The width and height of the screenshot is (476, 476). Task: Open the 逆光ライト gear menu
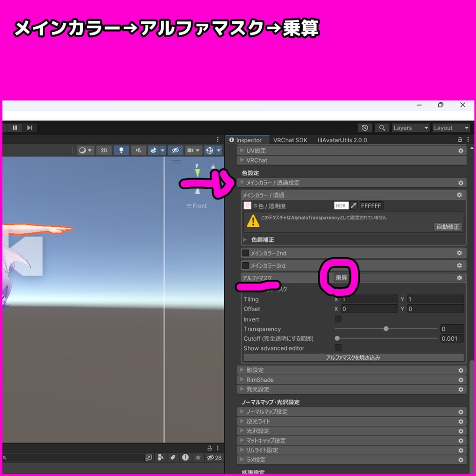[x=461, y=421]
